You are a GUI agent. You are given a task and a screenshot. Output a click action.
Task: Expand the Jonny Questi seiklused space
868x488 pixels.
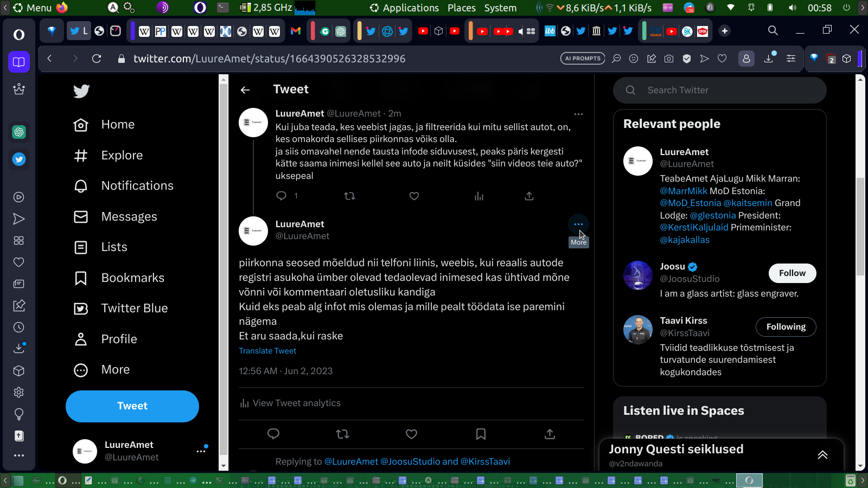click(x=822, y=455)
